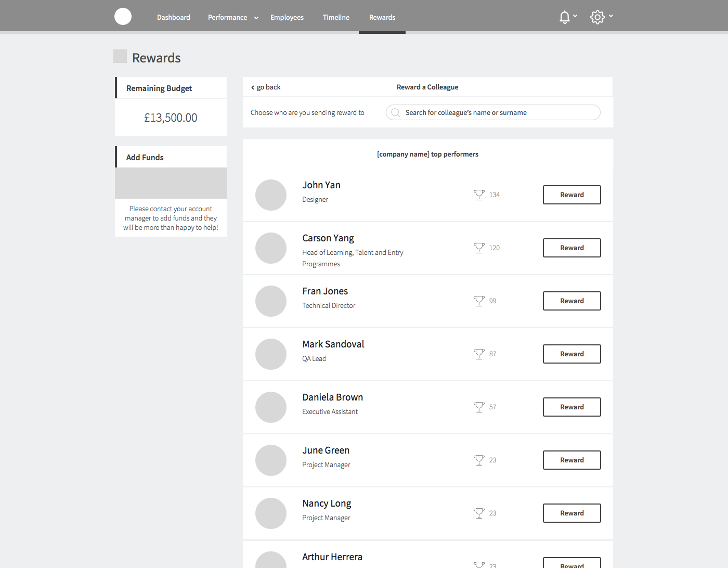Click Mark Sandoval's avatar placeholder
This screenshot has width=728, height=568.
point(271,354)
